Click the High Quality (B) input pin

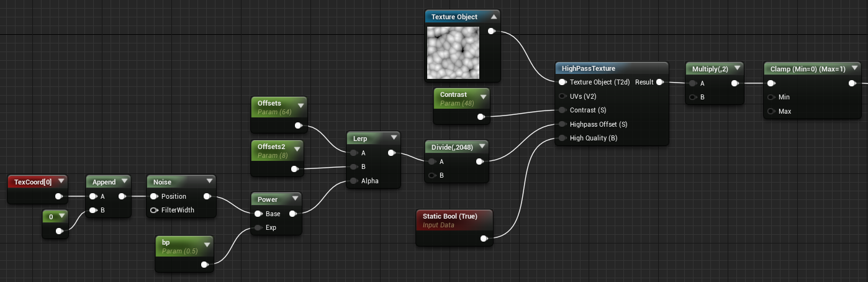point(562,138)
